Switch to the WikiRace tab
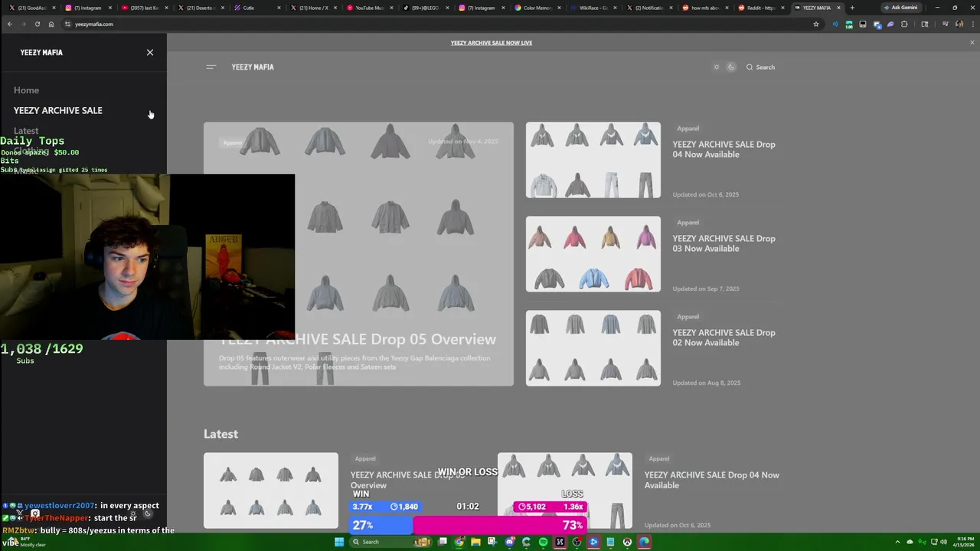This screenshot has height=551, width=980. [594, 8]
